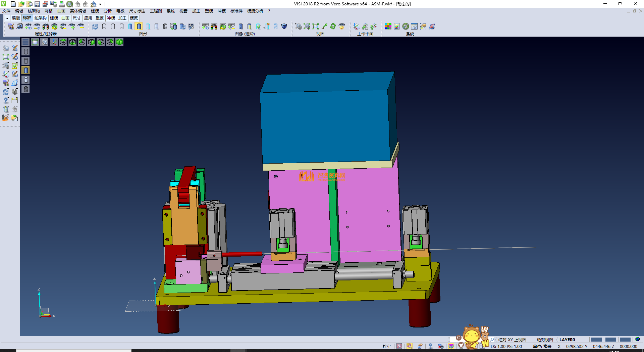The width and height of the screenshot is (644, 352).
Task: Open the LAYER0 layer selector
Action: point(567,340)
